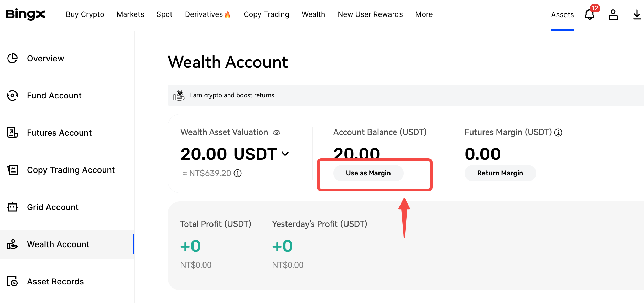Image resolution: width=644 pixels, height=303 pixels.
Task: Click the Asset Records clock icon
Action: coord(12,281)
